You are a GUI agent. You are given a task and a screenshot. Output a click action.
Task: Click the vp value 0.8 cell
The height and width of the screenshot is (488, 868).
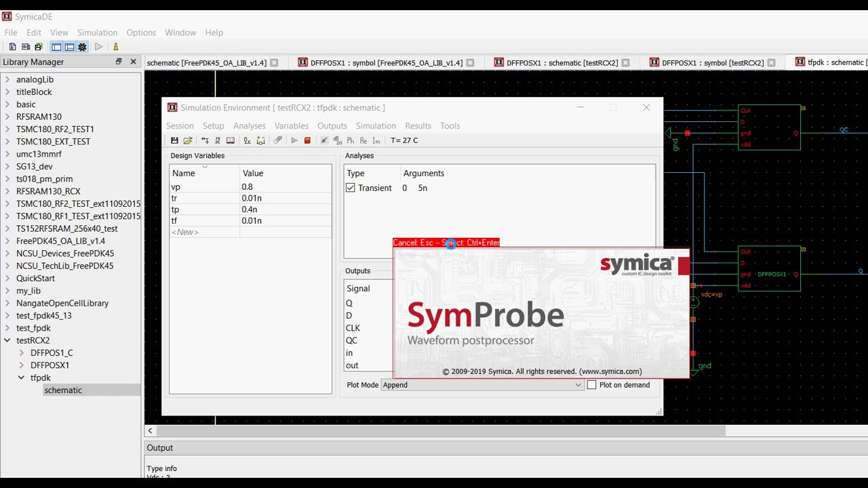click(285, 187)
